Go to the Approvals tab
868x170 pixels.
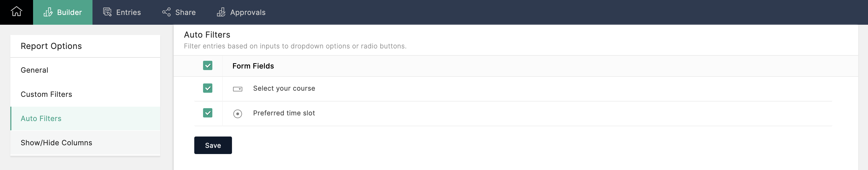click(x=247, y=12)
